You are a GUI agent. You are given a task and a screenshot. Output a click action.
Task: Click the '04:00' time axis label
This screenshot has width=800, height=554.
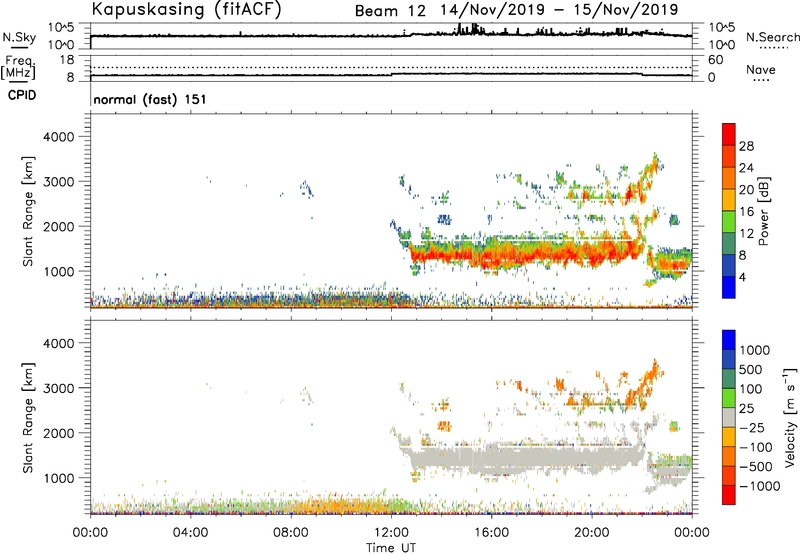coord(190,533)
